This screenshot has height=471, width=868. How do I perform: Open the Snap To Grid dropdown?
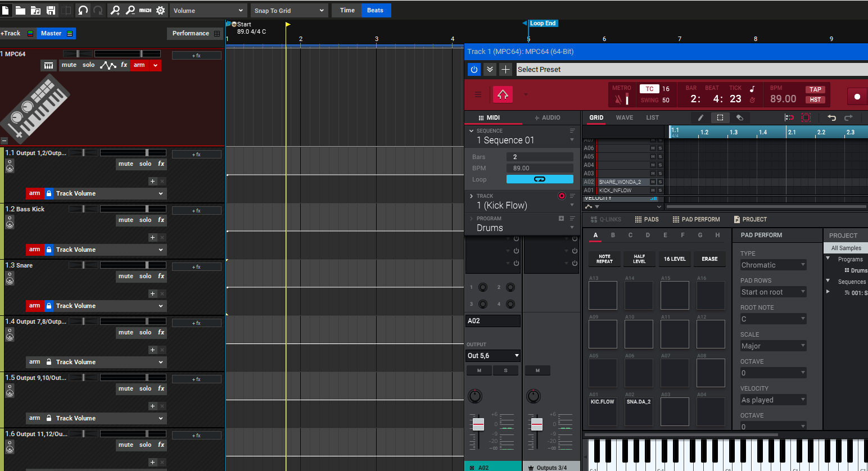(289, 10)
